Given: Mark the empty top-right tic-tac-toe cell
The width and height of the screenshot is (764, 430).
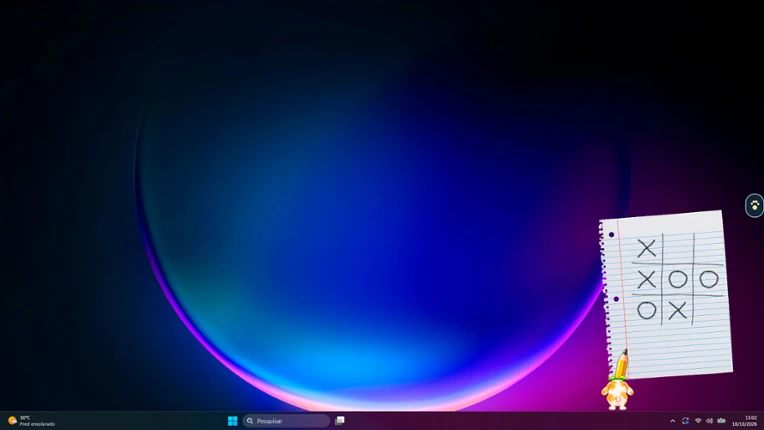Looking at the screenshot, I should tap(707, 247).
